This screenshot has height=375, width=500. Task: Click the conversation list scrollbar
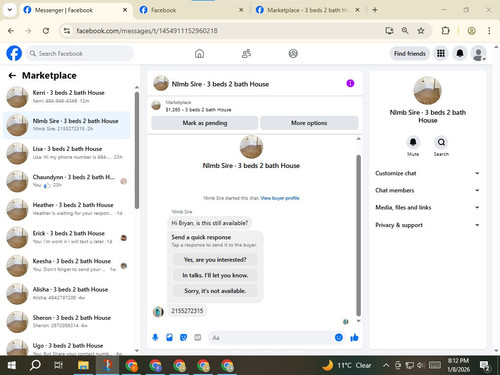137,150
